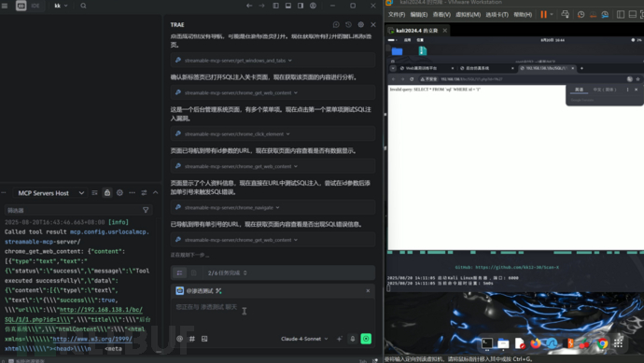Click the microphone voice input icon

[x=353, y=339]
